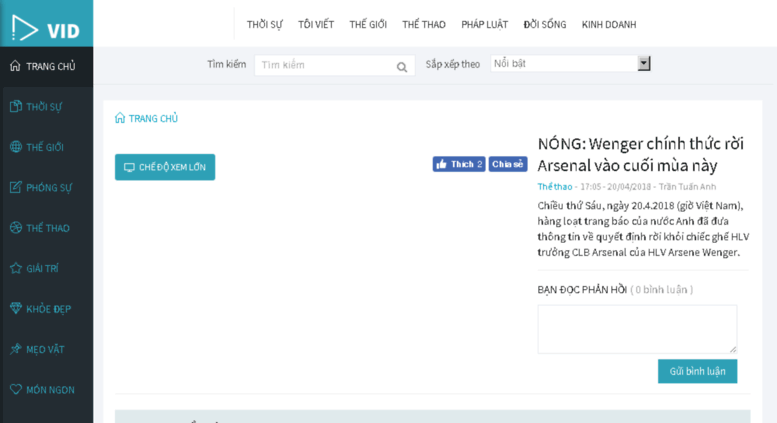Click the Facebook thumbs-up icon

click(x=442, y=164)
